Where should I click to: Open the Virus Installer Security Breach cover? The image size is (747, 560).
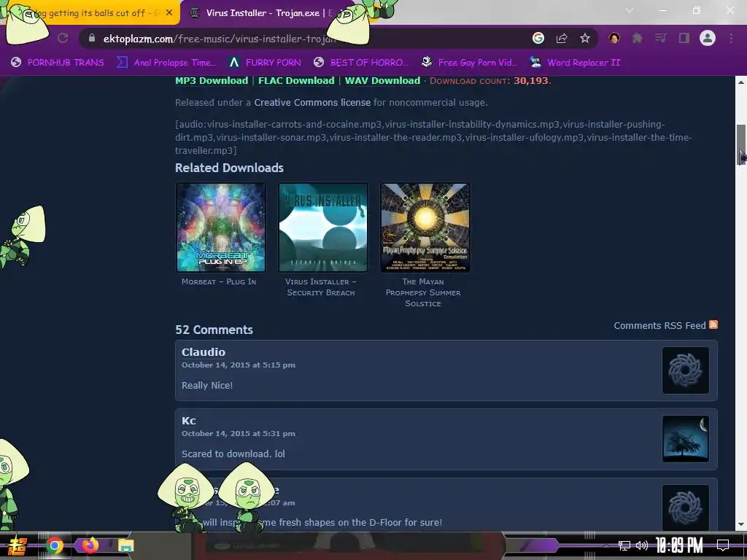323,227
